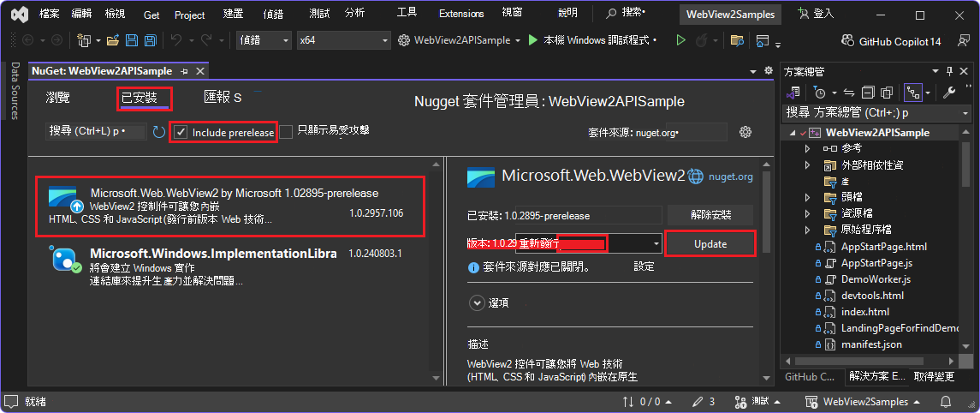Collapse all items in Solution Explorer
This screenshot has width=980, height=413.
point(868,93)
